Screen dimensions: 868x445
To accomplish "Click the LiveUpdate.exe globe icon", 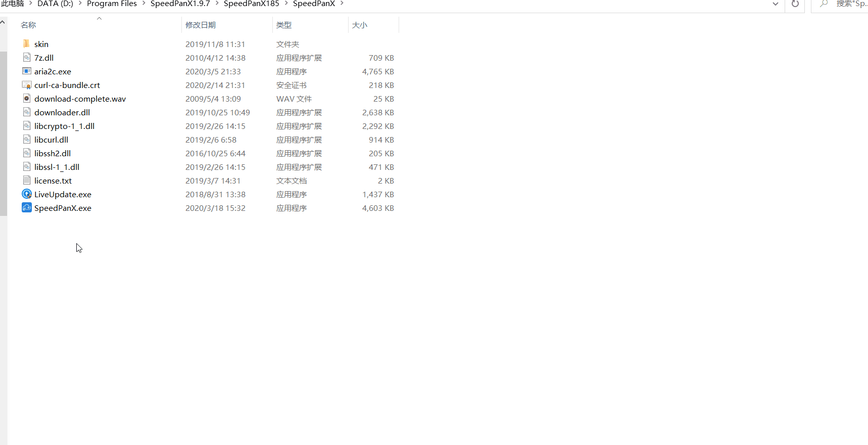I will click(x=27, y=194).
